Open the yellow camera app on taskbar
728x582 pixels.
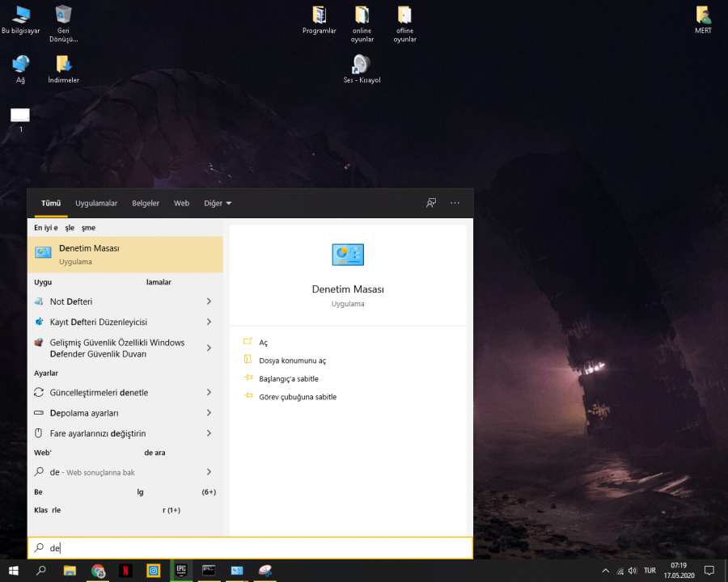(x=153, y=571)
